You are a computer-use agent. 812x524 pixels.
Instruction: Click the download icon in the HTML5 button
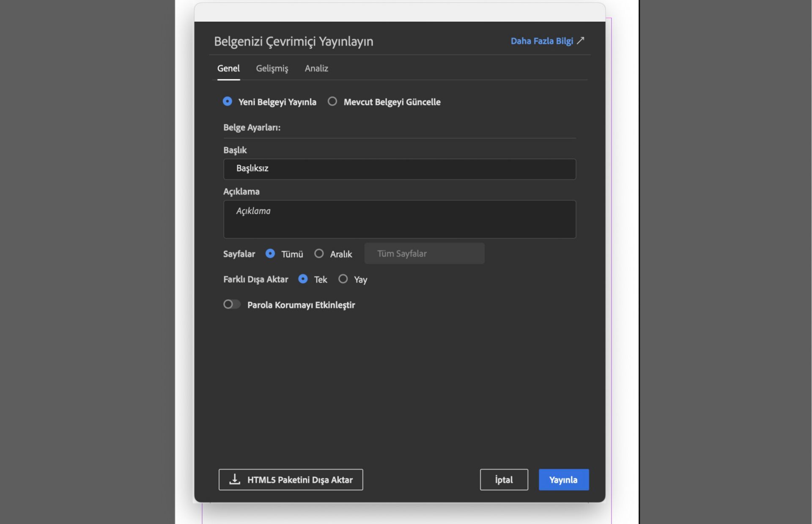[x=235, y=479]
